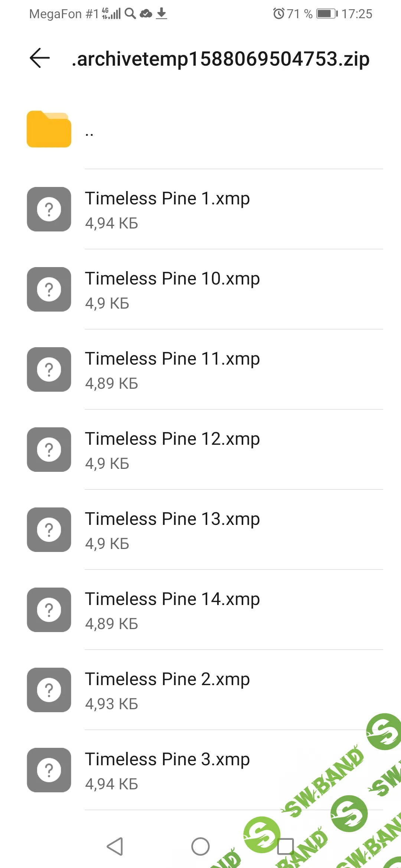The width and height of the screenshot is (401, 868).
Task: Tap unknown file icon for Timeless Pine 1.xmp
Action: 49,209
